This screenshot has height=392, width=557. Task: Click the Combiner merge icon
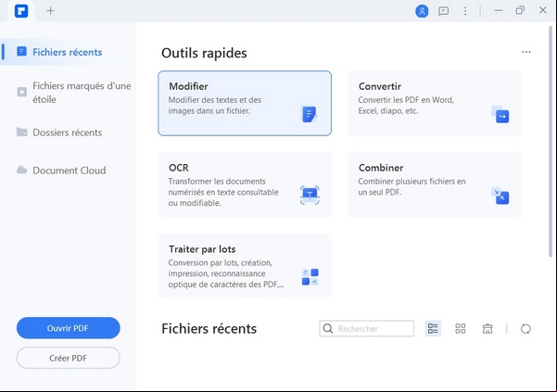click(500, 196)
